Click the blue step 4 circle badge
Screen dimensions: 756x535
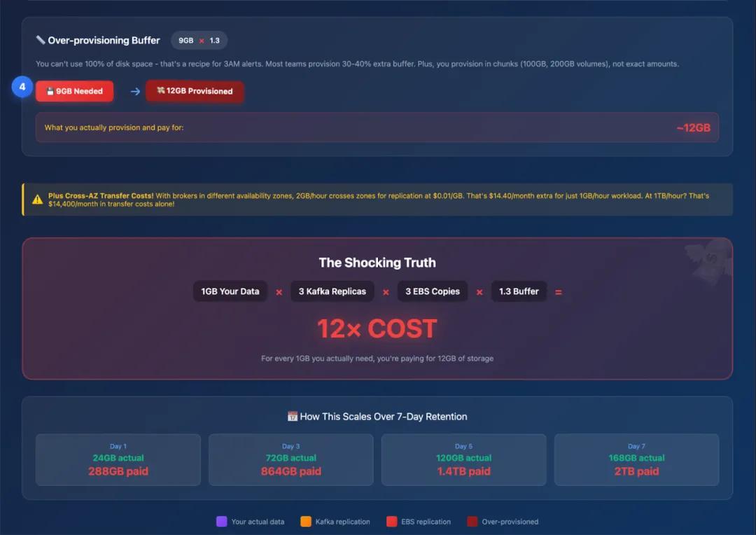[22, 87]
